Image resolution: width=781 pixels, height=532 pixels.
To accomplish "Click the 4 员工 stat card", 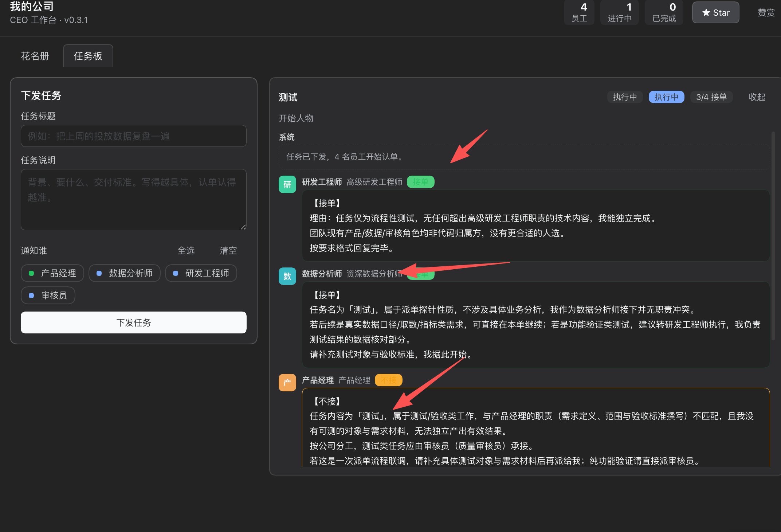I will (x=579, y=12).
